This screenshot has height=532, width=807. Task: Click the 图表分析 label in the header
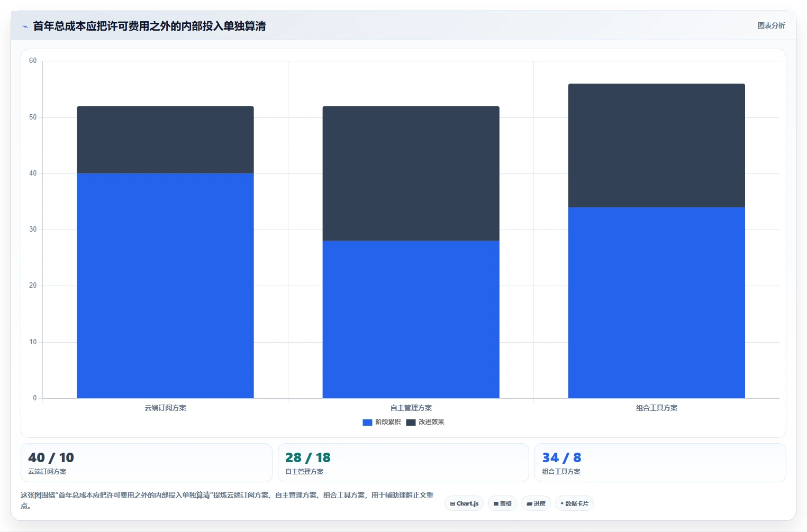point(771,25)
